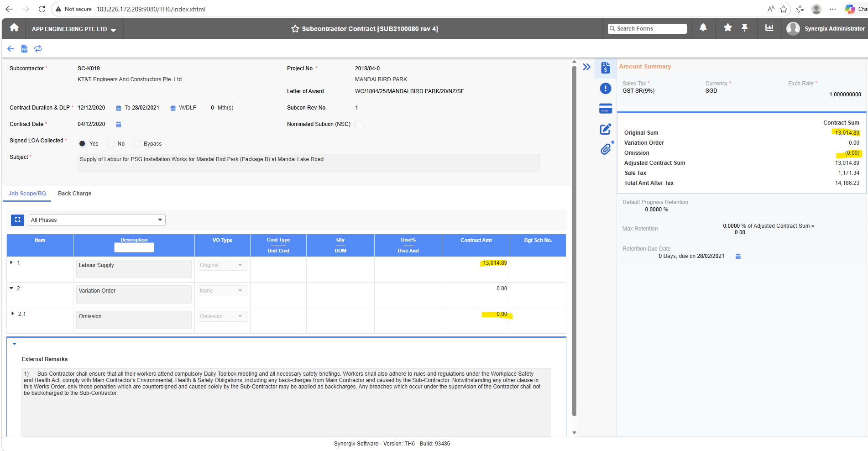Switch to the Back Charge tab
The width and height of the screenshot is (868, 451).
pyautogui.click(x=74, y=194)
